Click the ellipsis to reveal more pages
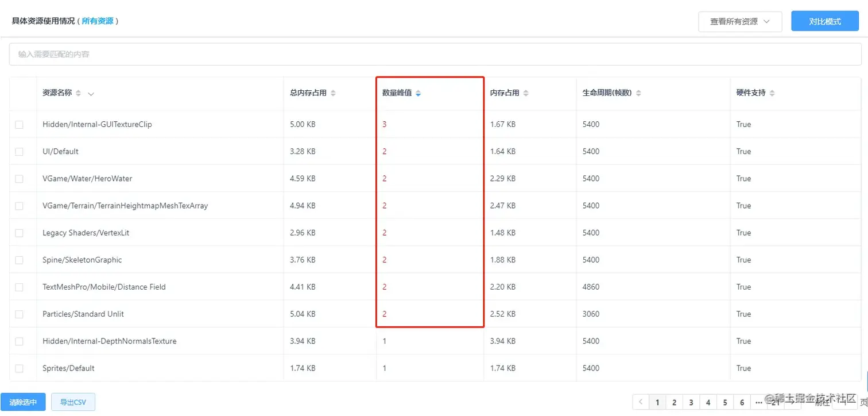 [758, 402]
